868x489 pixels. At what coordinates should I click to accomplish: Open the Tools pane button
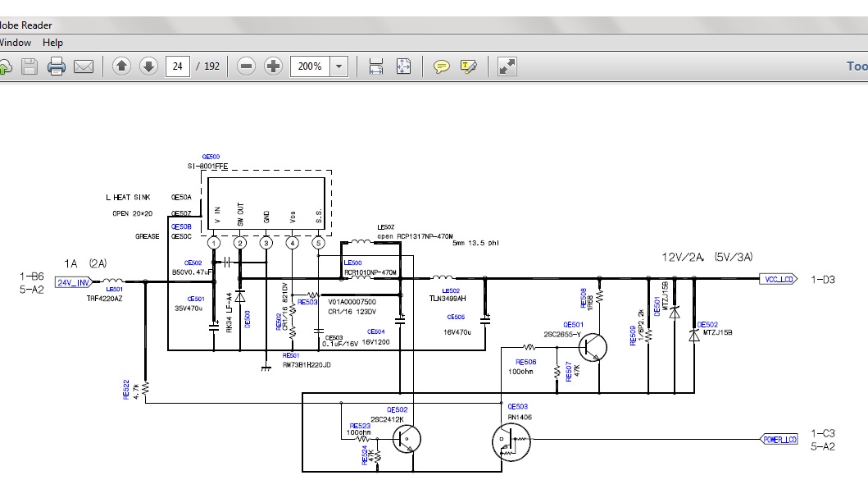(857, 66)
